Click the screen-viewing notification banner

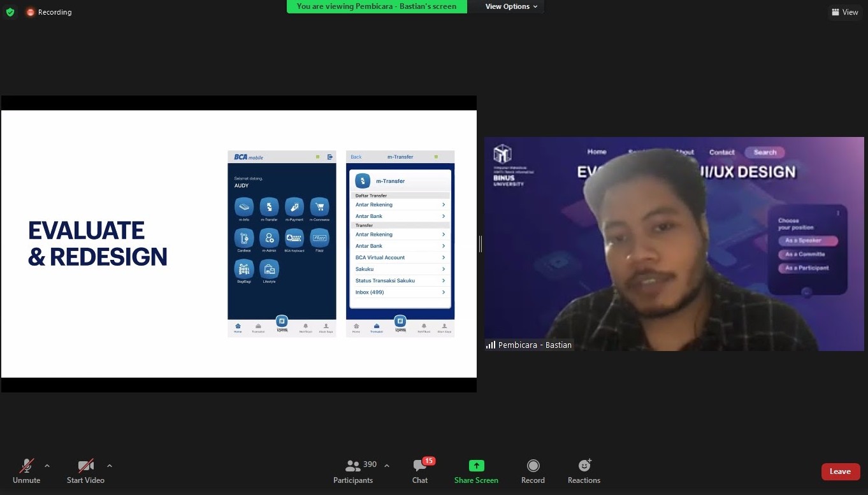coord(376,6)
